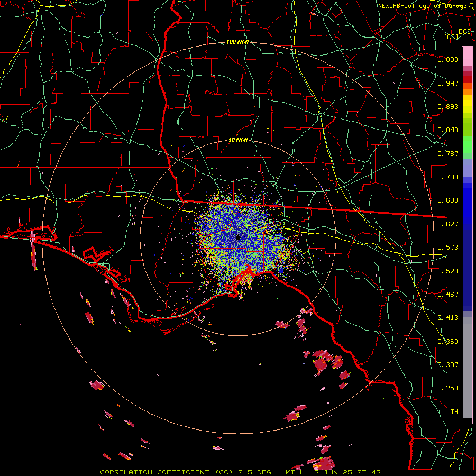Select the 0.253 value on the color scale

448,388
